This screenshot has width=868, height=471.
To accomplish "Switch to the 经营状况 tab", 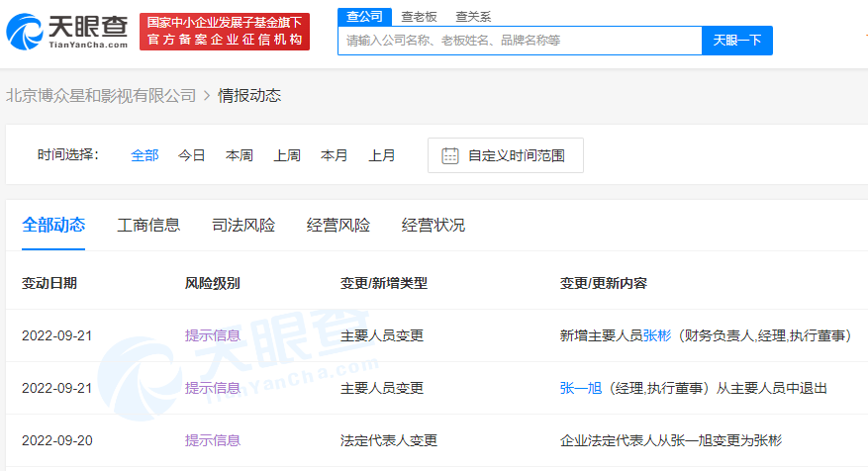I will pos(434,225).
